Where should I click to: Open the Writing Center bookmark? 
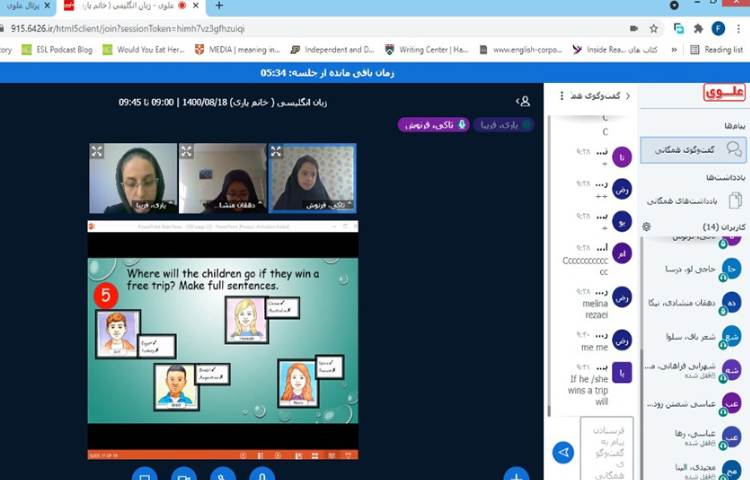tap(431, 49)
